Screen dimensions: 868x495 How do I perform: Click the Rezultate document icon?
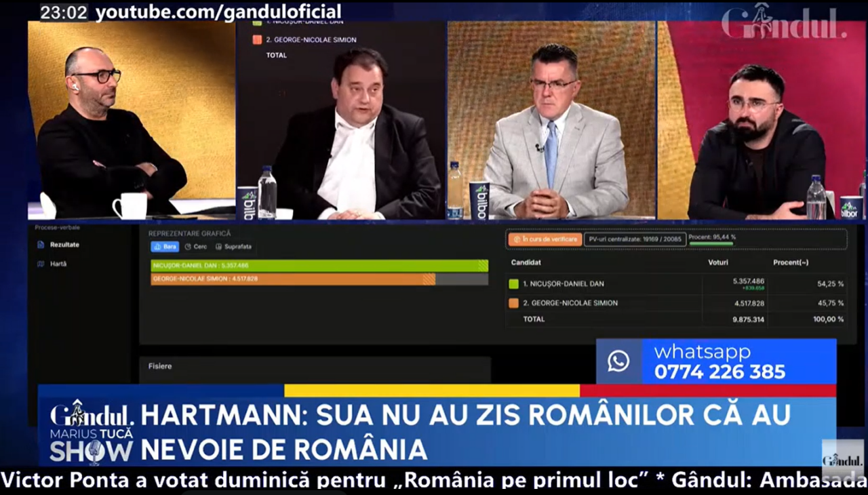41,244
